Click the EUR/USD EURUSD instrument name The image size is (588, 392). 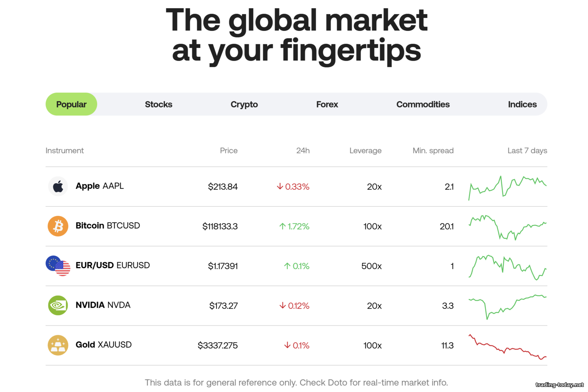point(113,266)
